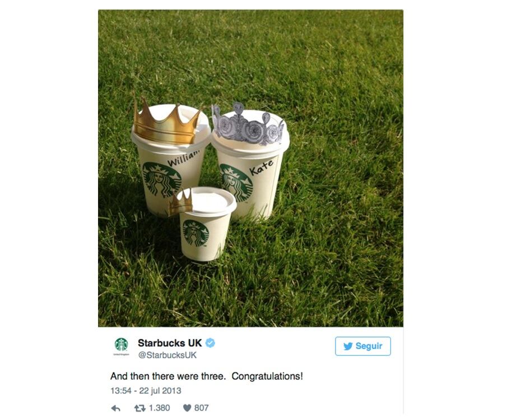Open the Starbucks UK account name link
The image size is (507, 420).
(x=170, y=343)
